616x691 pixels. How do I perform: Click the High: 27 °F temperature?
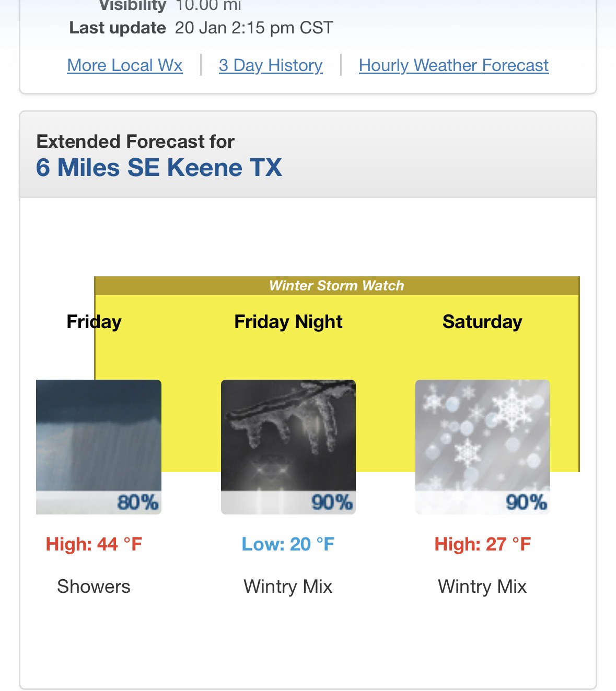482,544
